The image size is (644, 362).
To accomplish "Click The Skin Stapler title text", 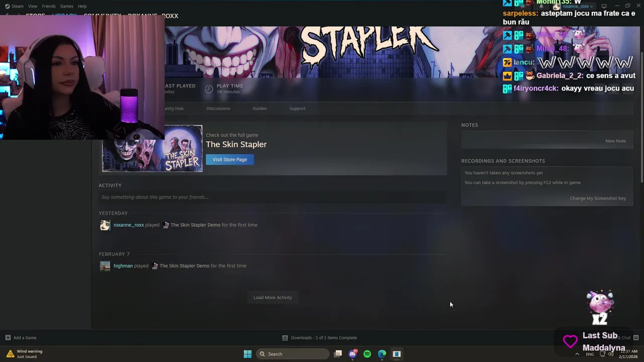I will [236, 145].
